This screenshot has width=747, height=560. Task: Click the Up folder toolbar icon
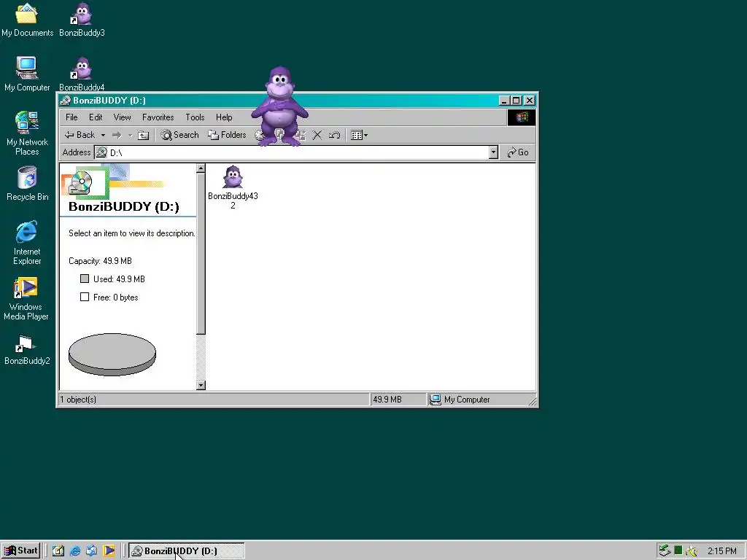(x=144, y=135)
